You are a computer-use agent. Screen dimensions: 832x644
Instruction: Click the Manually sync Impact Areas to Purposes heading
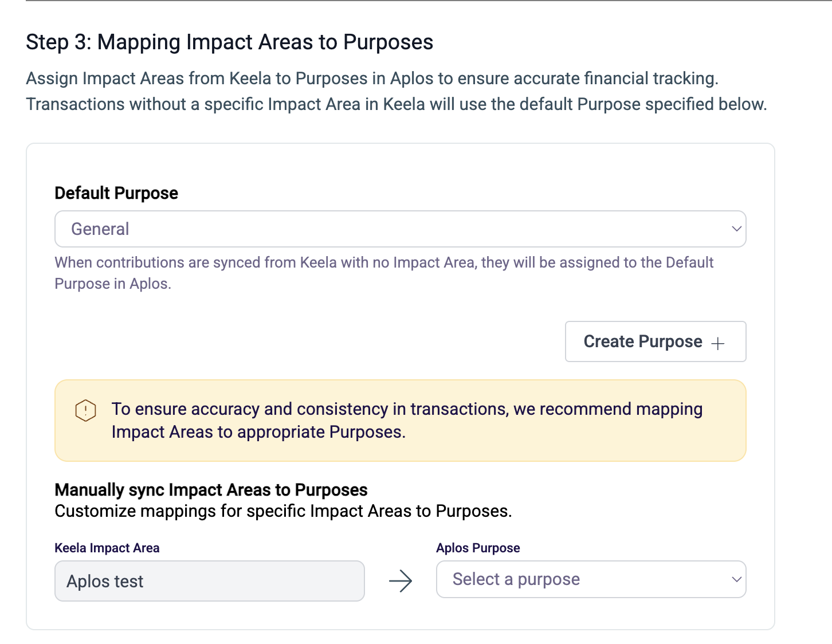point(211,490)
